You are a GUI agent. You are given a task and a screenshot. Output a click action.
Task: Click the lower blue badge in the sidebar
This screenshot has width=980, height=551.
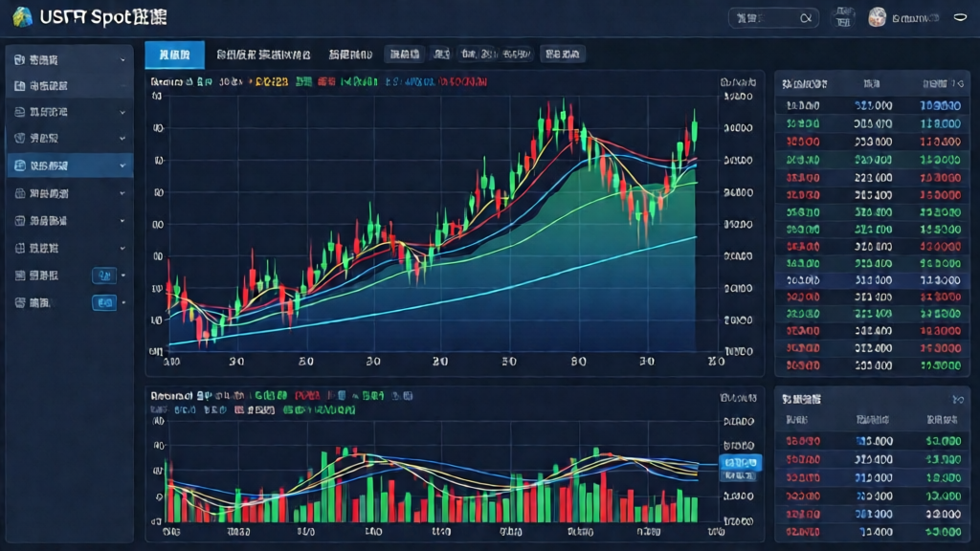pos(104,303)
